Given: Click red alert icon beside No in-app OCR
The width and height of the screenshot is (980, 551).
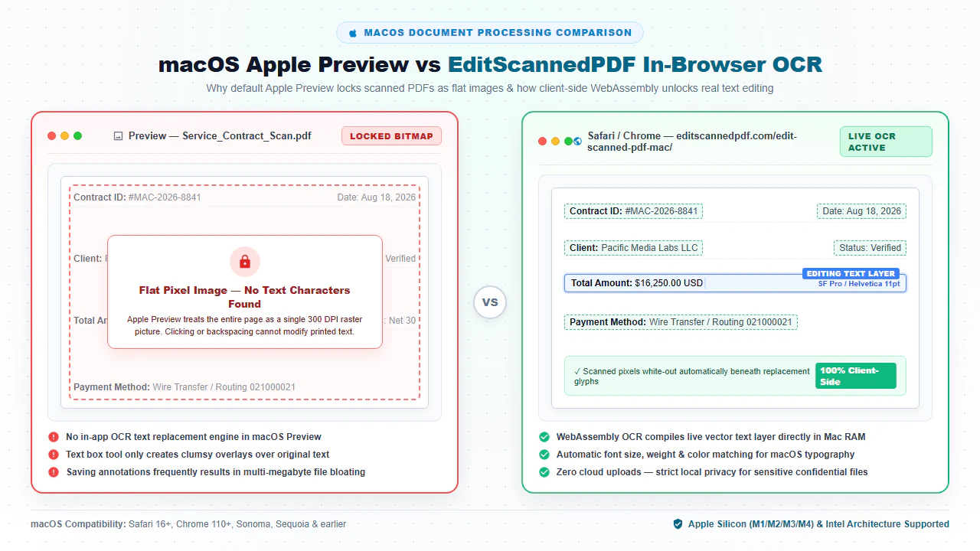Looking at the screenshot, I should tap(54, 437).
